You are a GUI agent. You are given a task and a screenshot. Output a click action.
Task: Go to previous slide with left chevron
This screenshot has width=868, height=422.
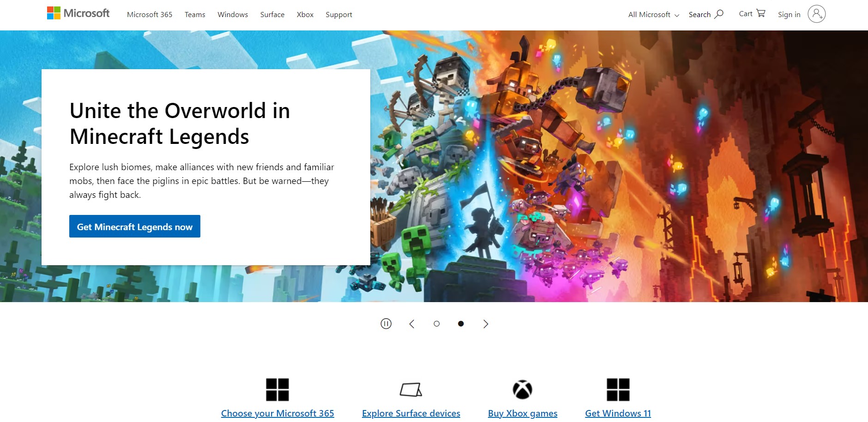coord(412,324)
